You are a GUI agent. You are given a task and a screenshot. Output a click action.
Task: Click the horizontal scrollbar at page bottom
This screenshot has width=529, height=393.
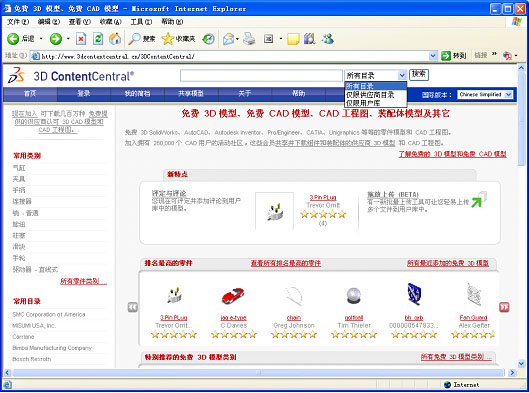258,372
